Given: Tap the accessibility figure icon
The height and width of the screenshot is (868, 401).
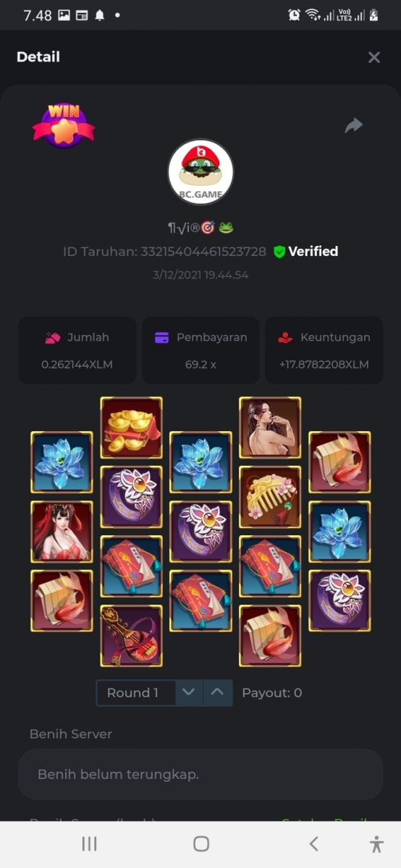Looking at the screenshot, I should point(376,843).
